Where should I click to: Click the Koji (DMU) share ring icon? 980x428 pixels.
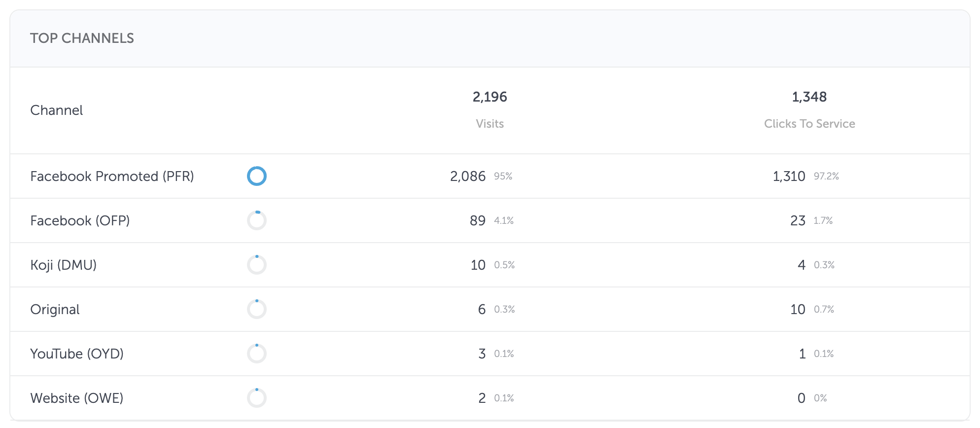click(257, 265)
